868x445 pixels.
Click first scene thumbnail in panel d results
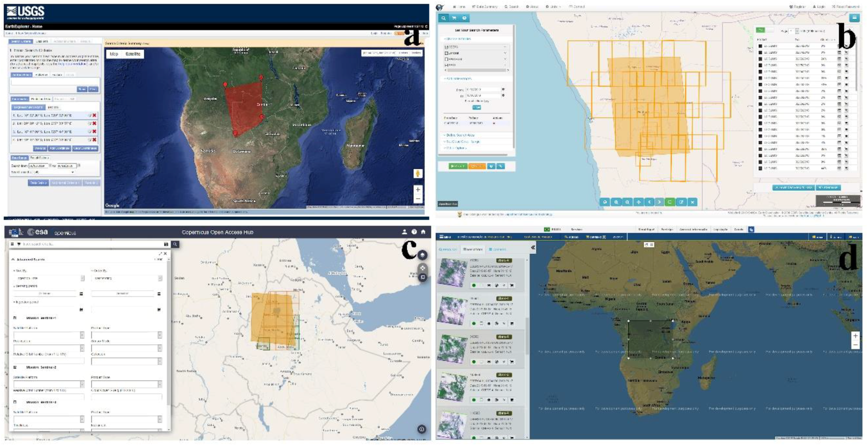[451, 272]
